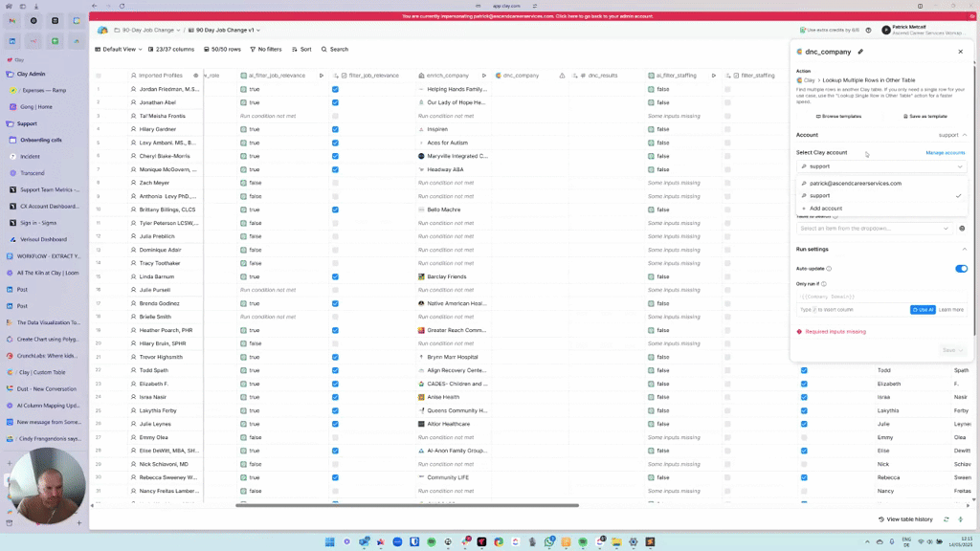Click the Manage accounts link
This screenshot has width=980, height=551.
tap(945, 153)
